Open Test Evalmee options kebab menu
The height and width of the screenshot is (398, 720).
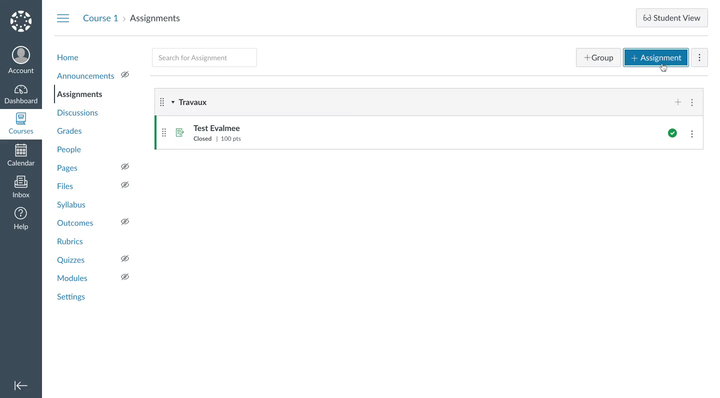click(x=692, y=134)
